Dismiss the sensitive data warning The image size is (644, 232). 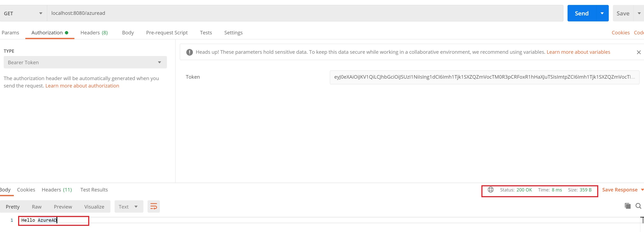click(x=639, y=52)
